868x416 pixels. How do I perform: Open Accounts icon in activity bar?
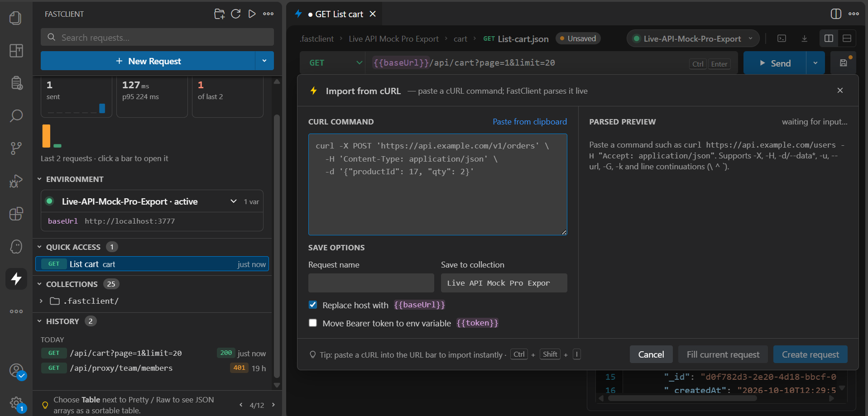click(17, 371)
